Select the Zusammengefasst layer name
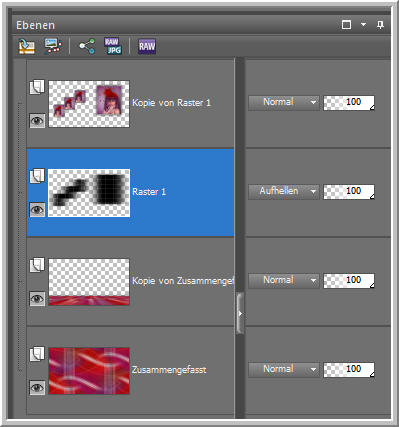Screen dimensions: 399x427 point(169,370)
